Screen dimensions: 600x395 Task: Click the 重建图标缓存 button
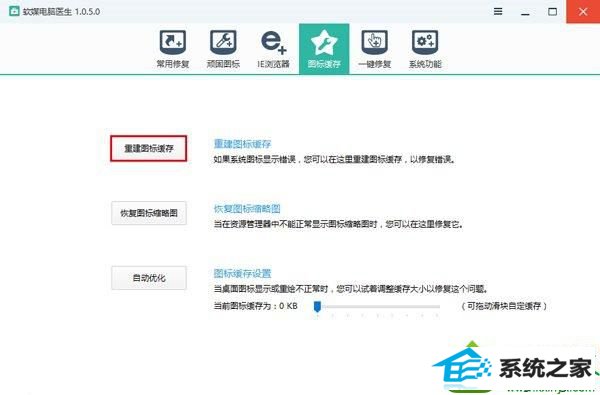click(149, 148)
